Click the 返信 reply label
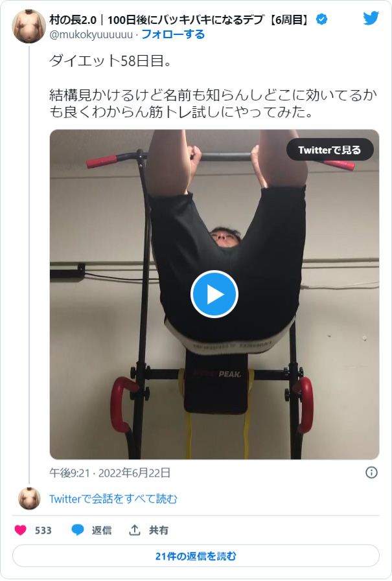The width and height of the screenshot is (392, 581). pos(102,530)
